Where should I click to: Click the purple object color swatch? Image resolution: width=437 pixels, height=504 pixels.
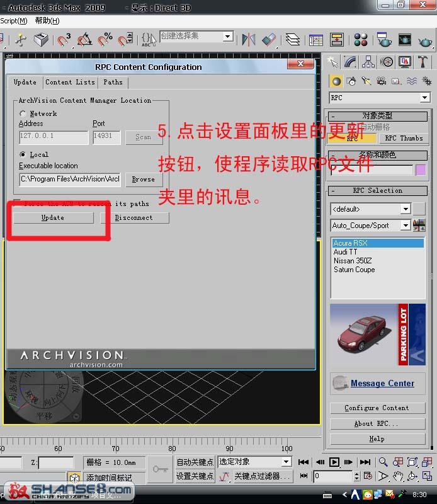coord(421,170)
